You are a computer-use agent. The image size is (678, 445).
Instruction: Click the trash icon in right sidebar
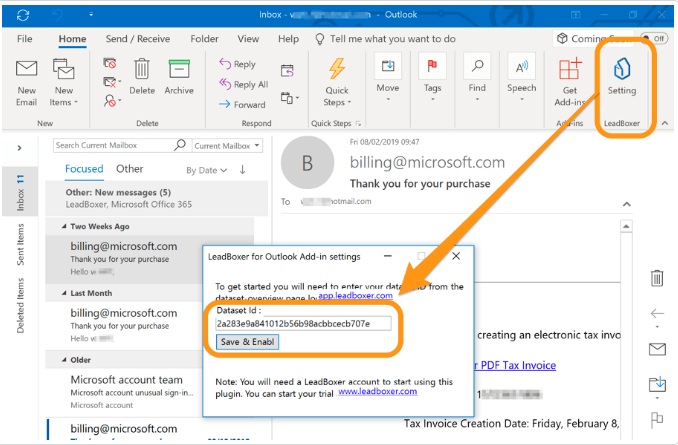657,278
